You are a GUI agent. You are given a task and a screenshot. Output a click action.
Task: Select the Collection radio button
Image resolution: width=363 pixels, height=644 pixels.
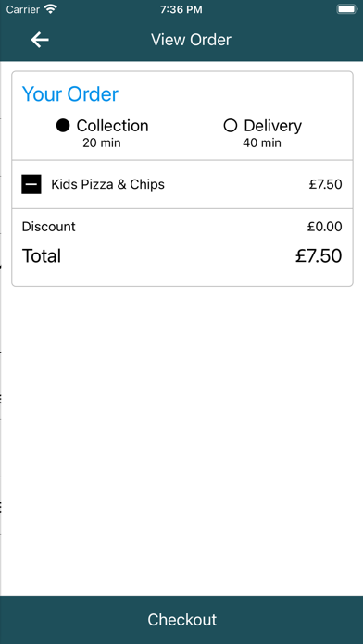tap(63, 126)
